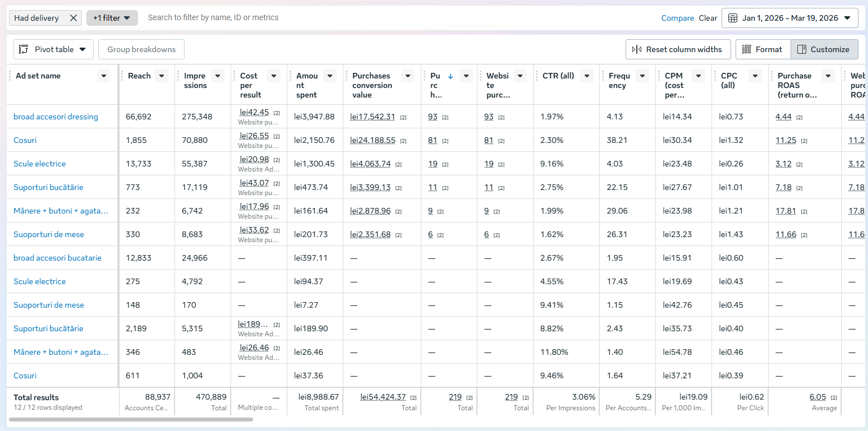This screenshot has height=431, width=868.
Task: Click Ad set name column drag handle
Action: [x=10, y=76]
